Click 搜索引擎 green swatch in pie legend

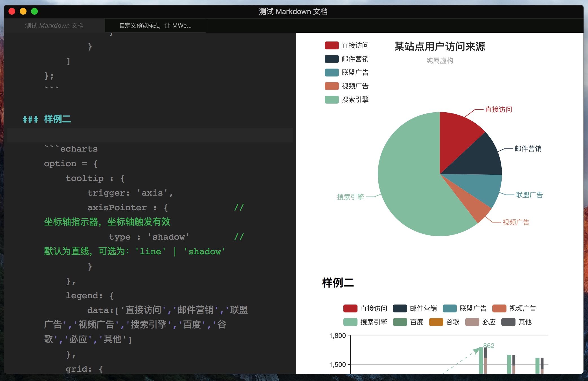coord(332,100)
